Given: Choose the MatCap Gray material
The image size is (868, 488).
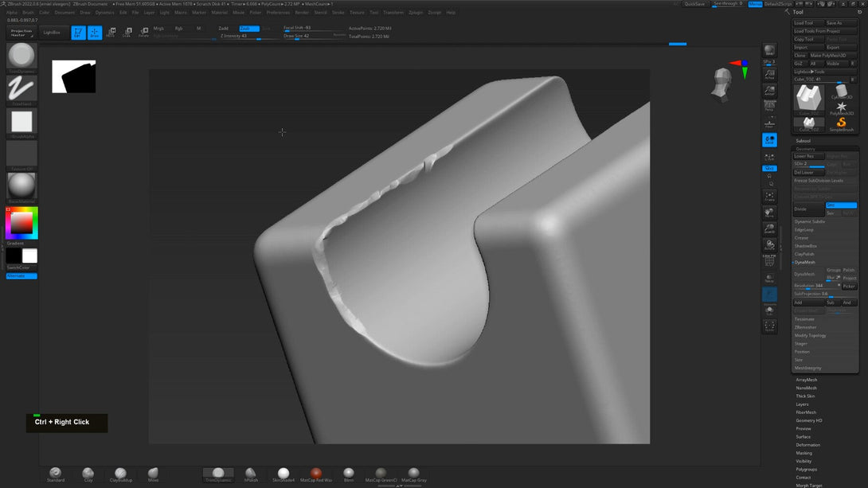Looking at the screenshot, I should point(413,474).
